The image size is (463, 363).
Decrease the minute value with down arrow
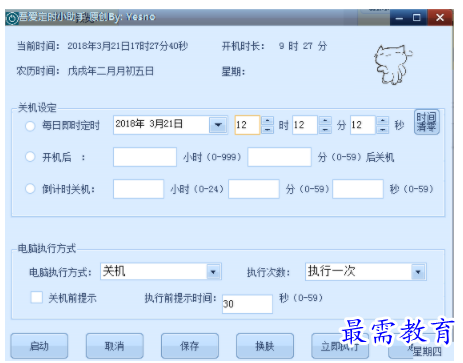point(325,130)
